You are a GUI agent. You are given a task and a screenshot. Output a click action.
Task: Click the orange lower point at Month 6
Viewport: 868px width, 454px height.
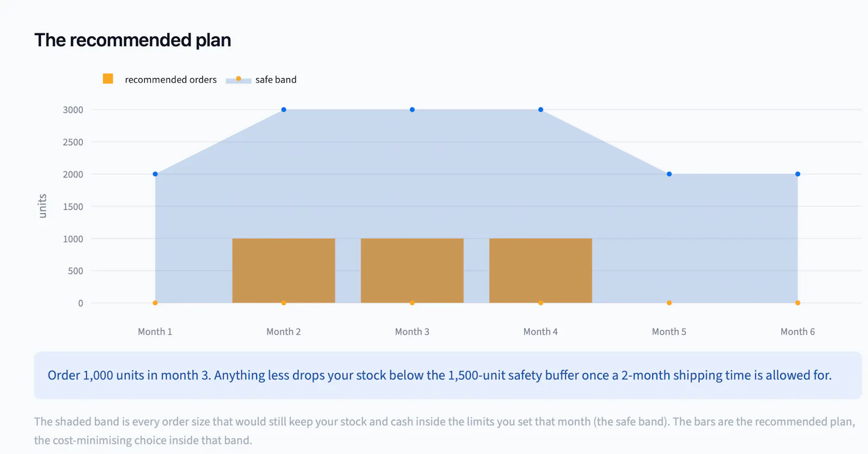coord(798,303)
